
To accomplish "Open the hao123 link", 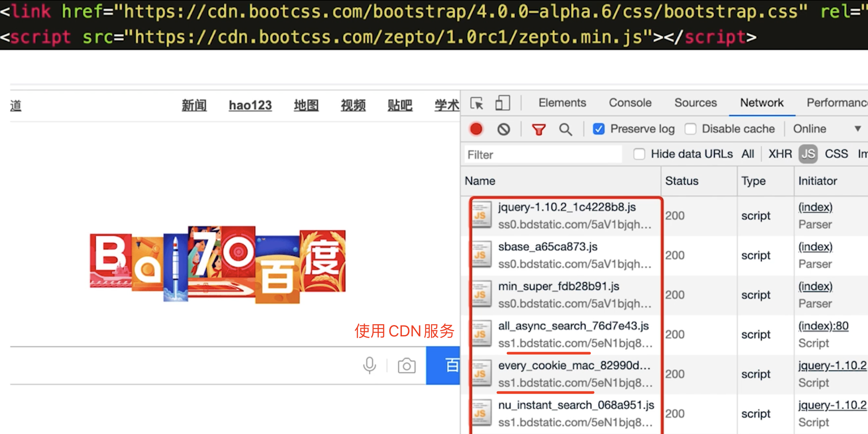I will pos(250,105).
